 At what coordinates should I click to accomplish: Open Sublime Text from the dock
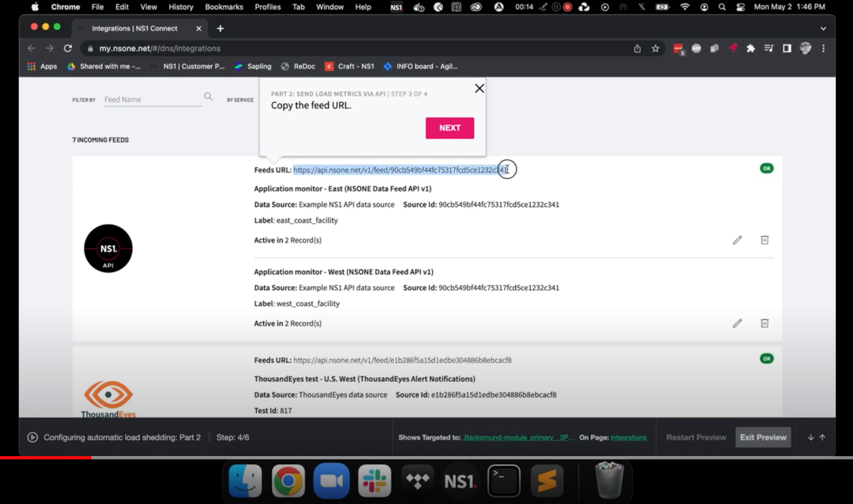pyautogui.click(x=547, y=481)
